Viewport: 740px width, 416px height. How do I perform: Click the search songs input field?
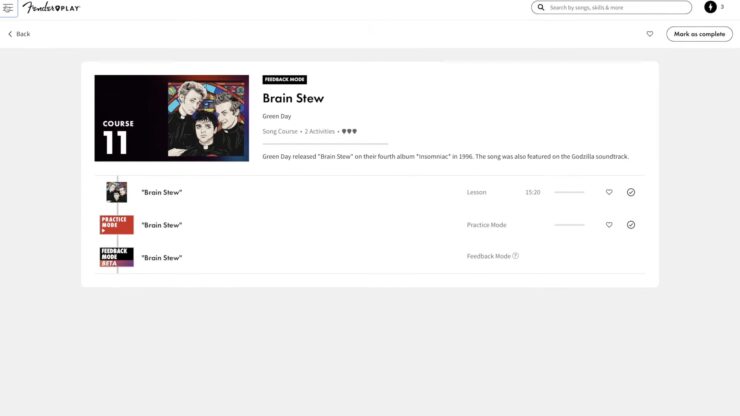pyautogui.click(x=619, y=8)
